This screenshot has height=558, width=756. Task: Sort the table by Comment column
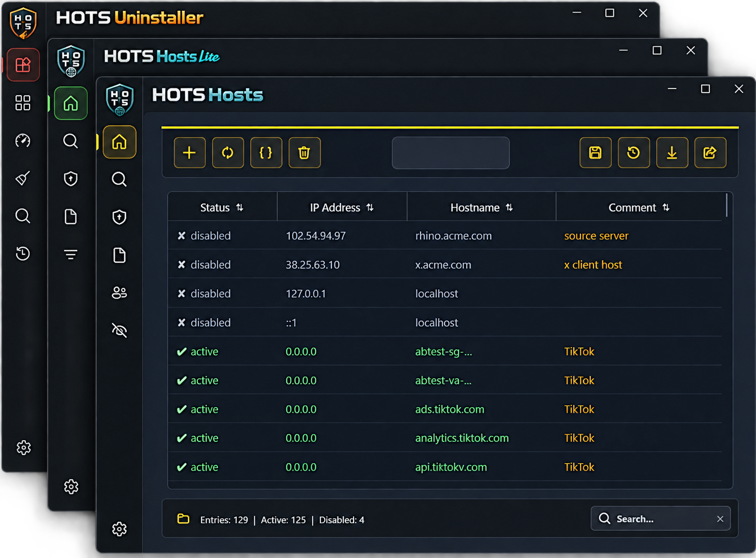(x=639, y=208)
